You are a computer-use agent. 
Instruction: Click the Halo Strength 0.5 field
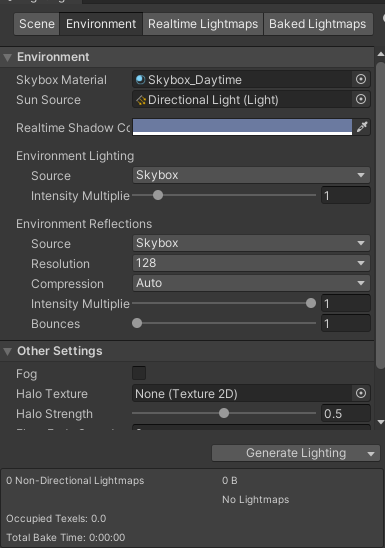[346, 413]
